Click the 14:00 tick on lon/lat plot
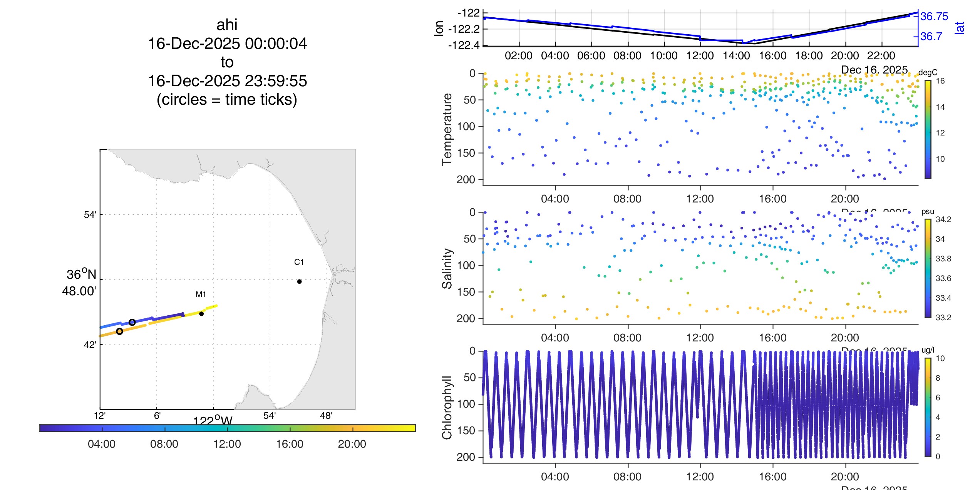Image resolution: width=980 pixels, height=490 pixels. pyautogui.click(x=736, y=56)
